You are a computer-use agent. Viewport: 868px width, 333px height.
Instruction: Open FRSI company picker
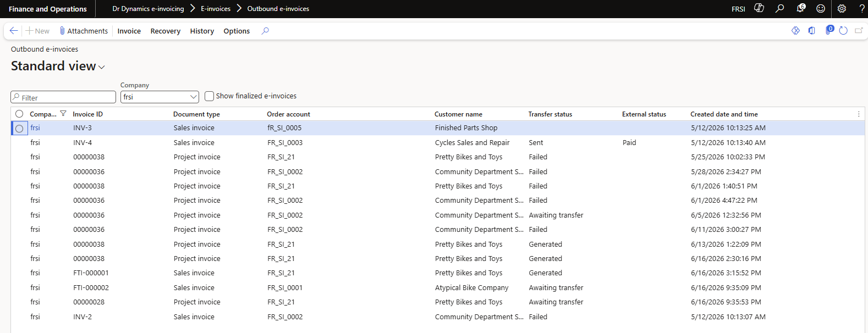738,9
